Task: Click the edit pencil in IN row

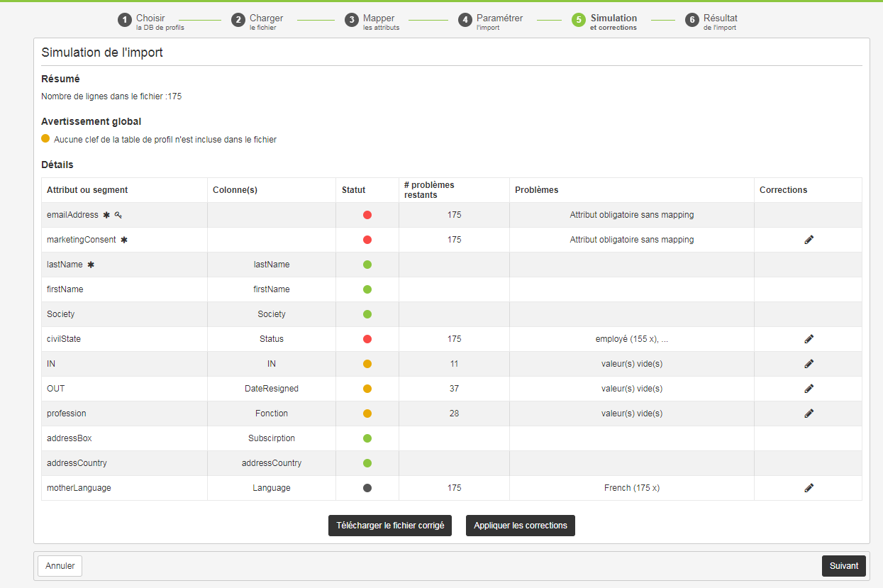Action: pos(809,364)
